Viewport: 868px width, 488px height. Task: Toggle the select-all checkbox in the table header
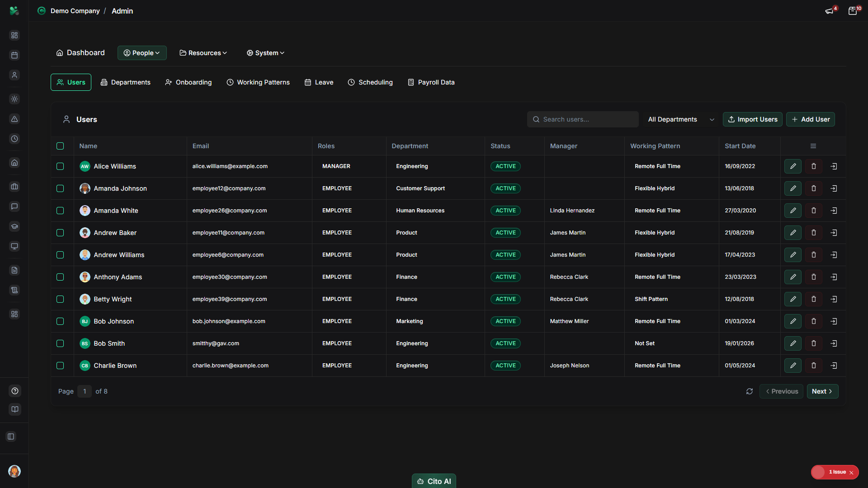[60, 146]
